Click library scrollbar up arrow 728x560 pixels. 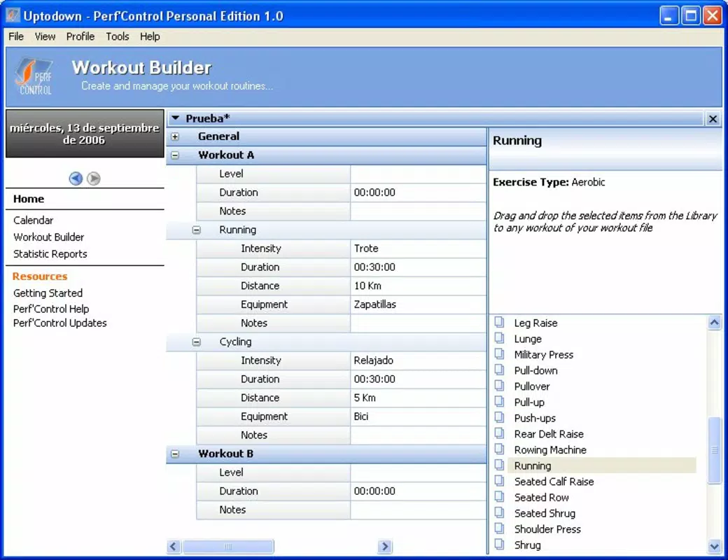click(714, 322)
